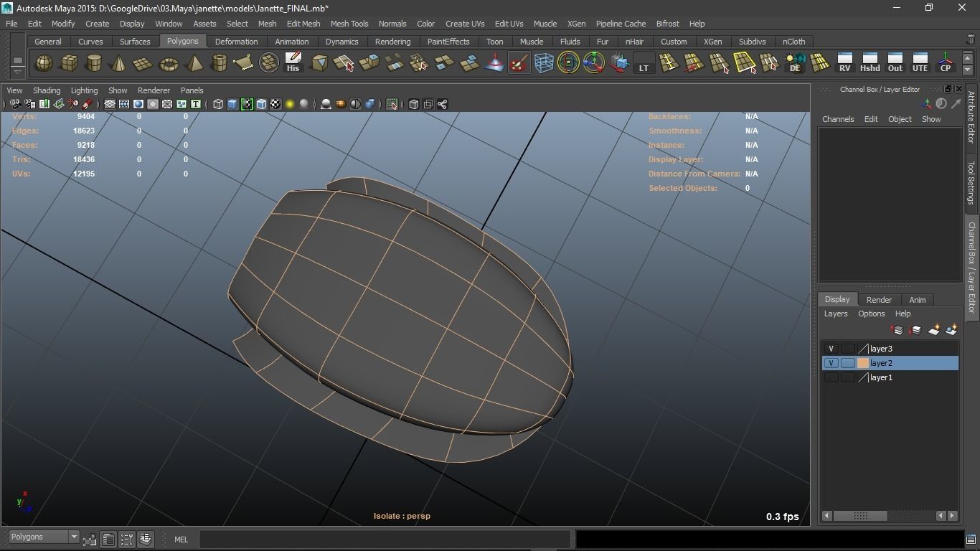Click the MEL command language label
The height and width of the screenshot is (551, 980).
(181, 540)
